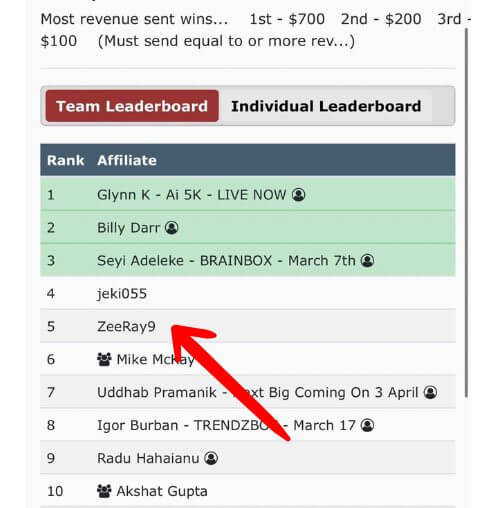
Task: Select the jeki055 affiliate row
Action: (x=248, y=294)
